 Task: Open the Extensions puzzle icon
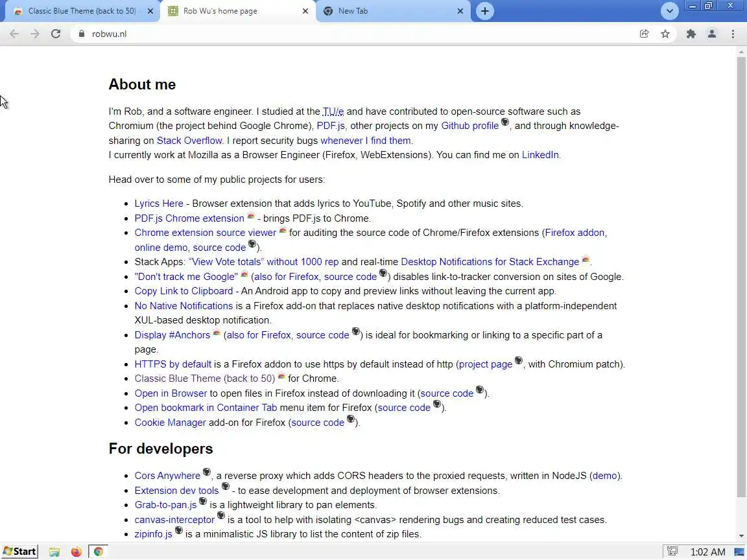pyautogui.click(x=691, y=34)
